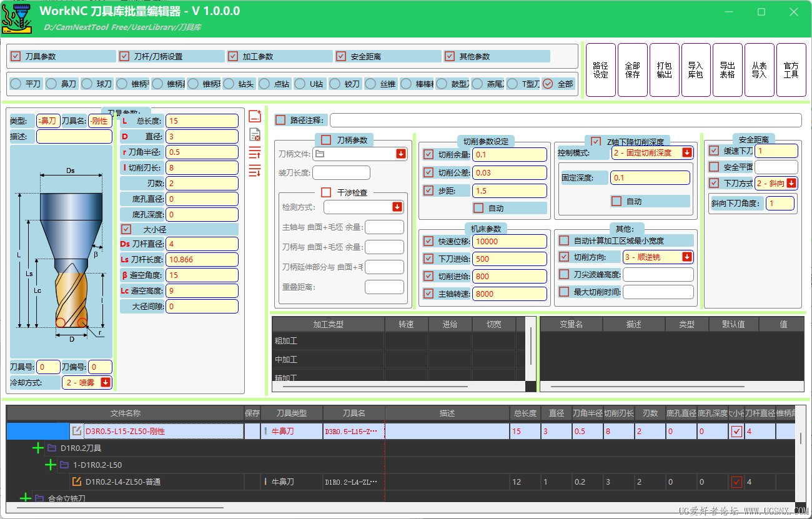Click the move-rows-up arrow icon

point(254,152)
